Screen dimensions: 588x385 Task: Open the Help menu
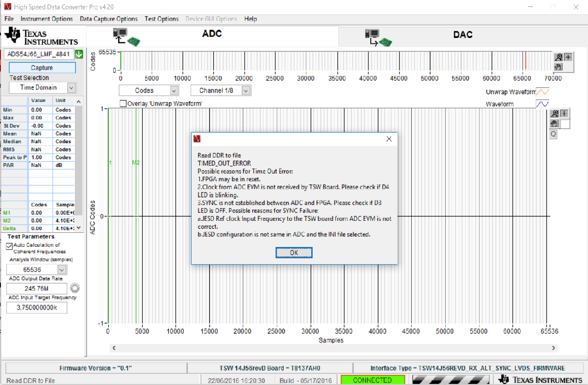click(251, 19)
